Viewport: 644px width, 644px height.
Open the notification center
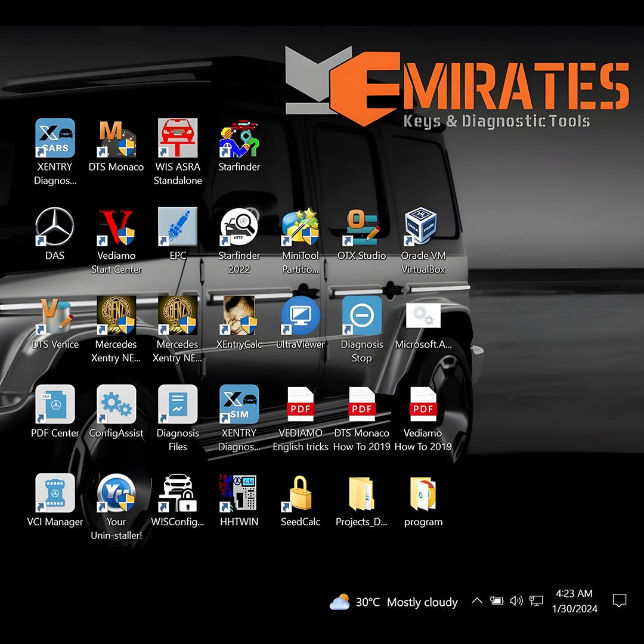pyautogui.click(x=620, y=600)
